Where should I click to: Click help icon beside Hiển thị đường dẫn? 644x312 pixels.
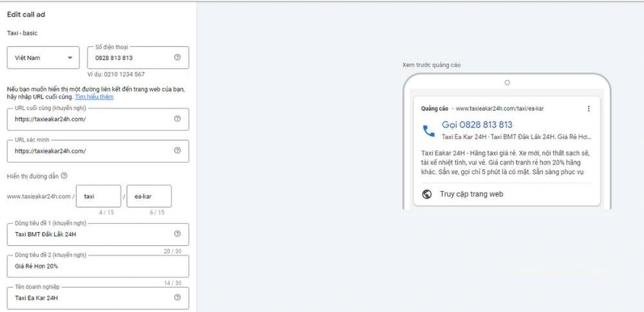64,176
